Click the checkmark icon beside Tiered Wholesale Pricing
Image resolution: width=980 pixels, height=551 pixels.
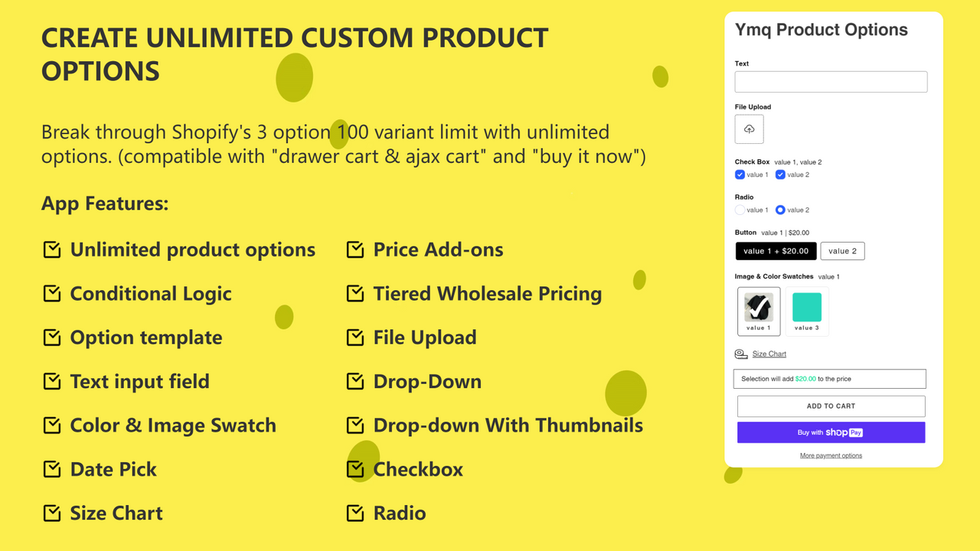tap(354, 293)
